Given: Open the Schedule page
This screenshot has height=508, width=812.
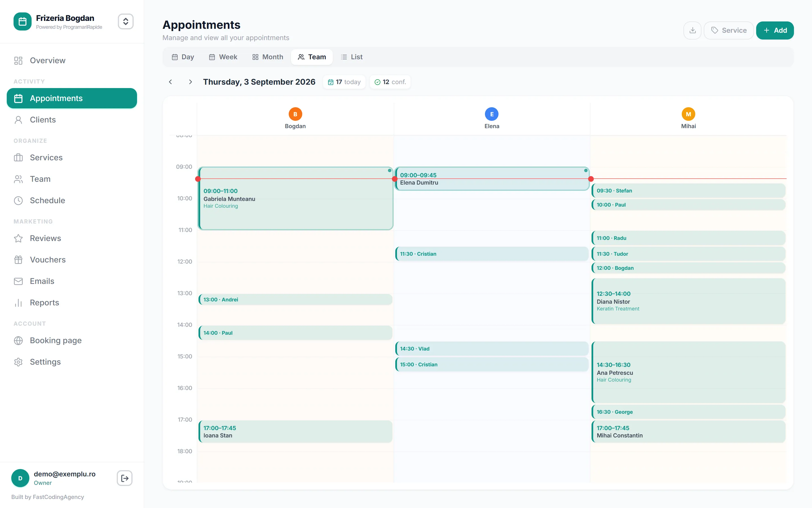Looking at the screenshot, I should coord(72,201).
